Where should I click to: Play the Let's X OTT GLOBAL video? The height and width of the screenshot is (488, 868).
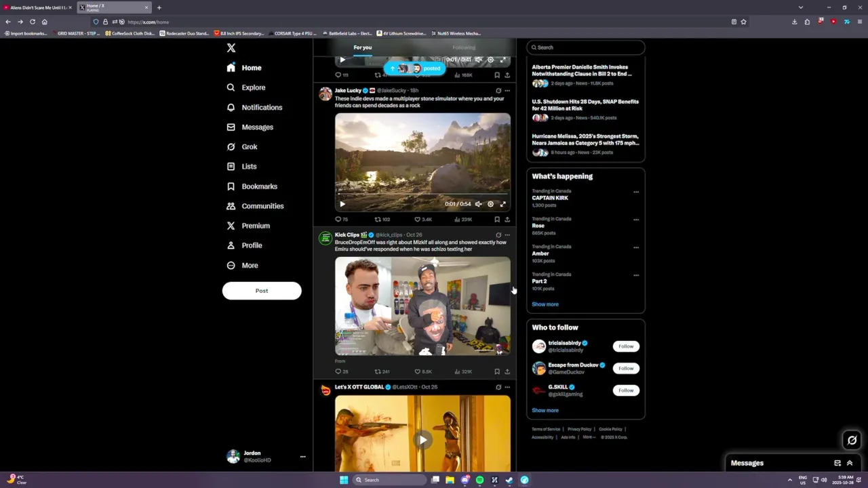tap(422, 440)
